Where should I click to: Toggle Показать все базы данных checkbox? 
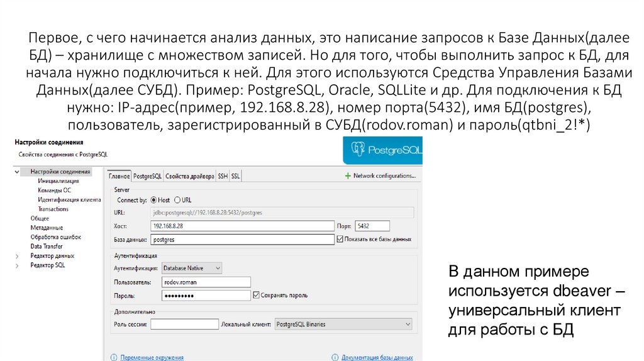(340, 239)
